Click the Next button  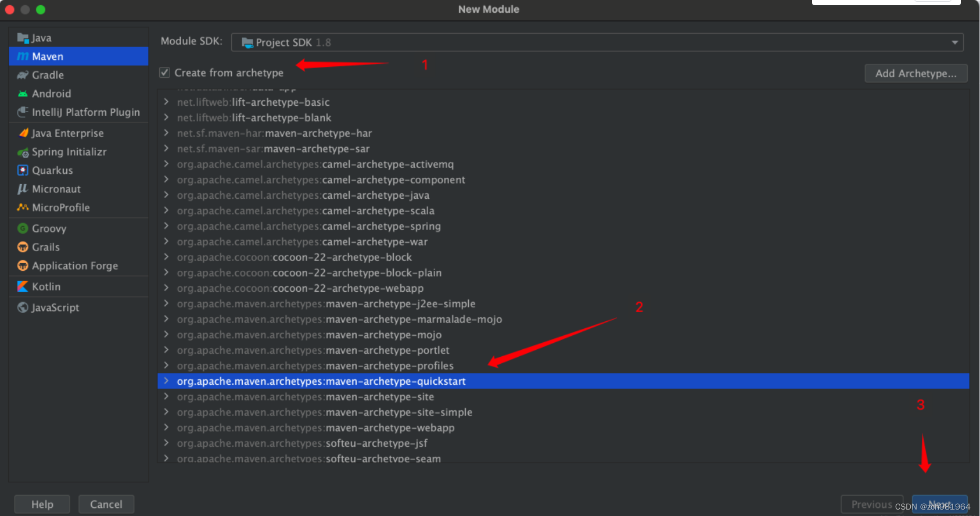click(x=939, y=504)
